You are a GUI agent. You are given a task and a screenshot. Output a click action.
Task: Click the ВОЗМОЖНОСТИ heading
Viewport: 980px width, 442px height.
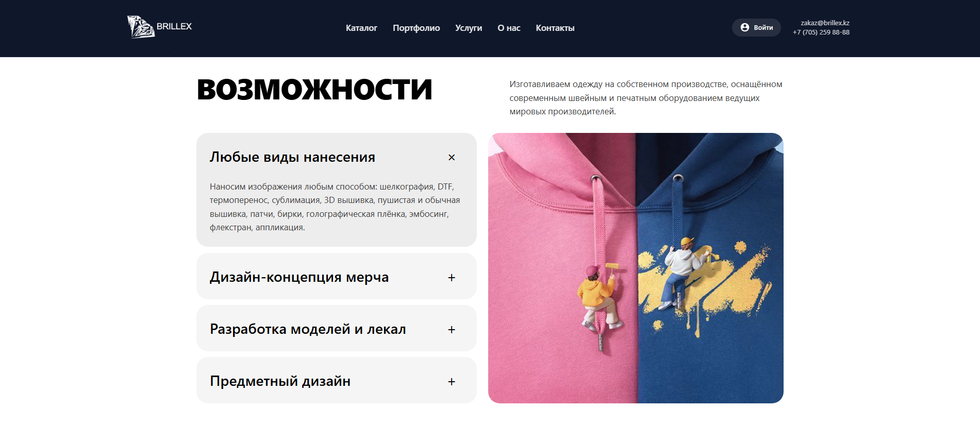coord(314,90)
